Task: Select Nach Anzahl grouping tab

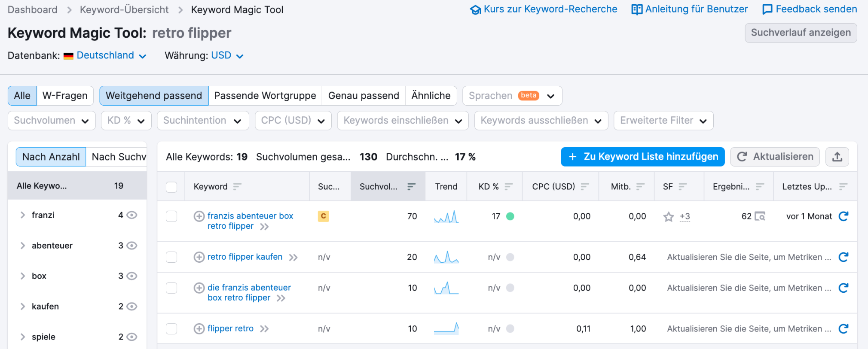Action: pyautogui.click(x=51, y=157)
